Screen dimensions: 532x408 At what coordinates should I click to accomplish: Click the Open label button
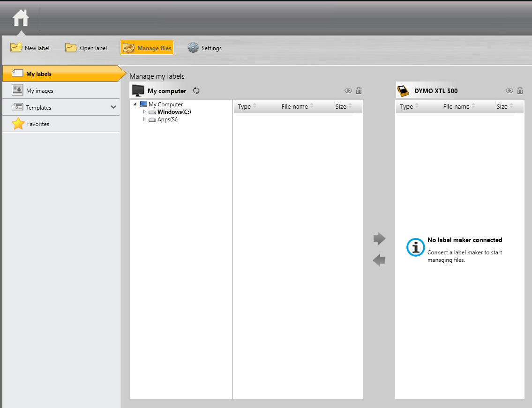[x=86, y=48]
